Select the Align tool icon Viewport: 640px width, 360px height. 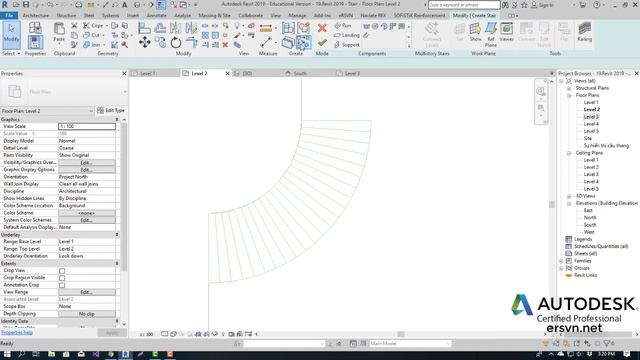144,28
